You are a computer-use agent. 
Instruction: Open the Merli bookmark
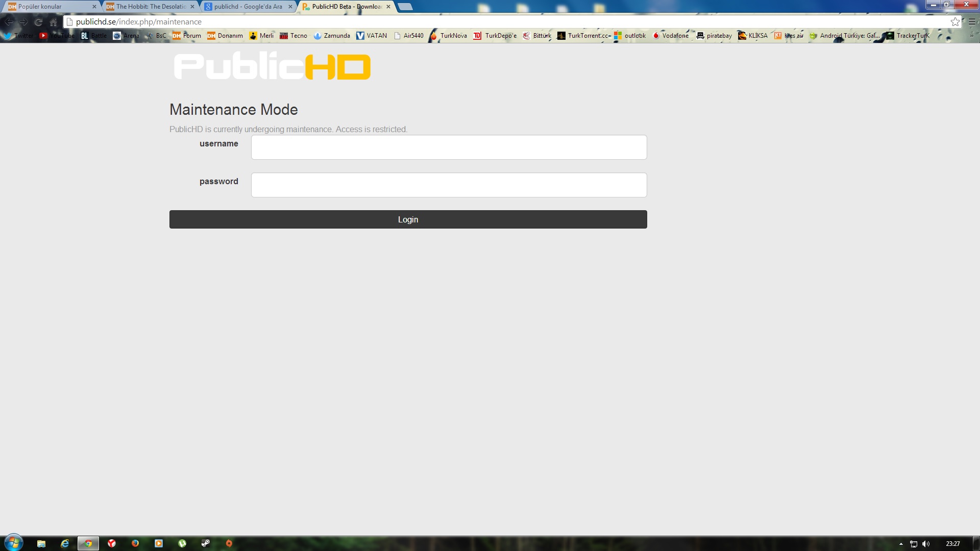coord(261,36)
